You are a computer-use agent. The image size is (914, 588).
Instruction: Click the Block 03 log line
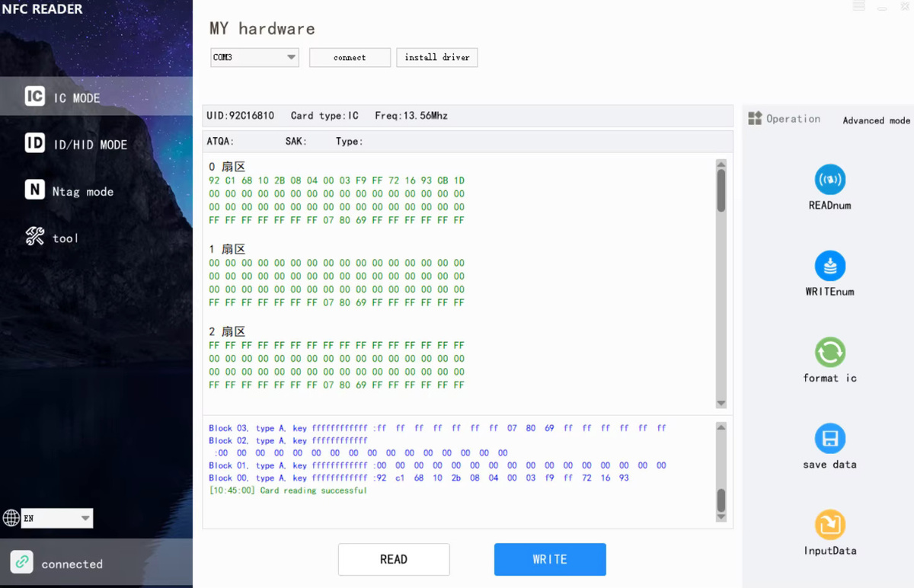(438, 428)
